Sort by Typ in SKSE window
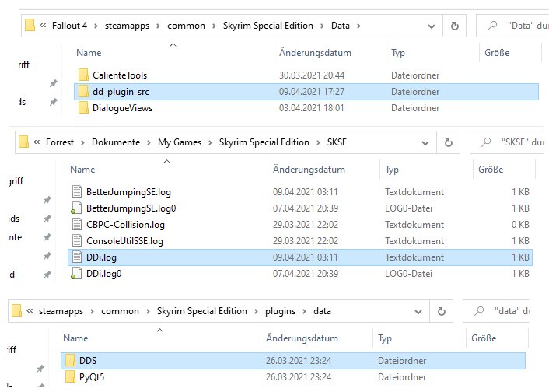 click(392, 170)
